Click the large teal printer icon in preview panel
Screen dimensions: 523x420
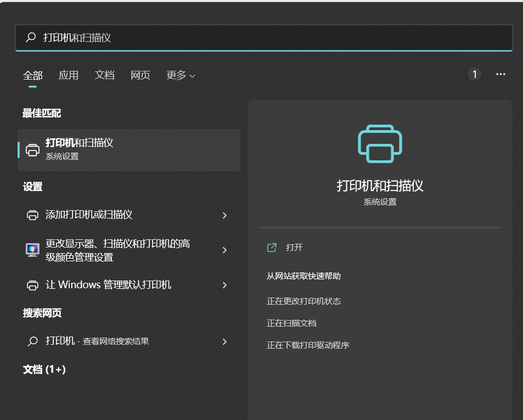pyautogui.click(x=379, y=144)
